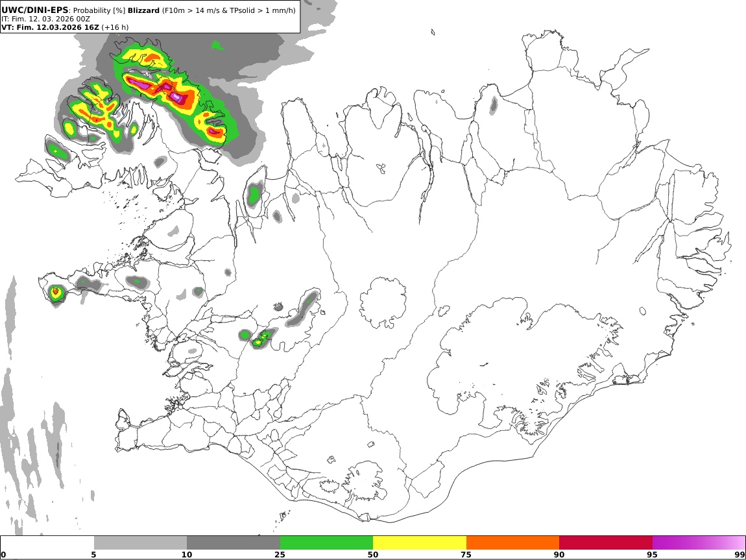Click the light gray 5-10% legend swatch
The image size is (746, 560).
(140, 543)
